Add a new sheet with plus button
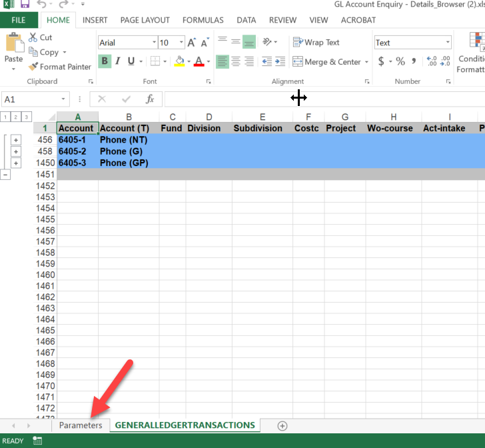485x448 pixels. (282, 426)
